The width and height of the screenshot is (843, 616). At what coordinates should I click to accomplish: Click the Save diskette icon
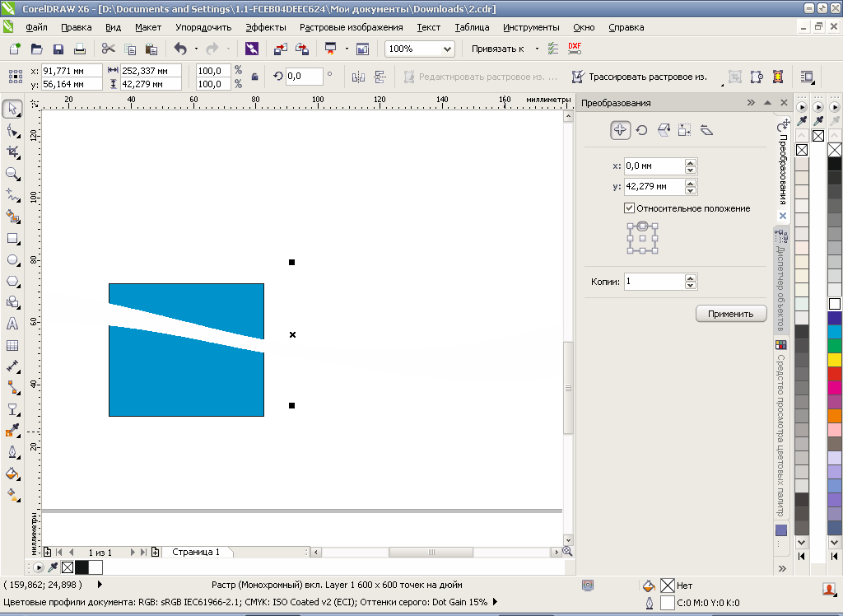58,49
